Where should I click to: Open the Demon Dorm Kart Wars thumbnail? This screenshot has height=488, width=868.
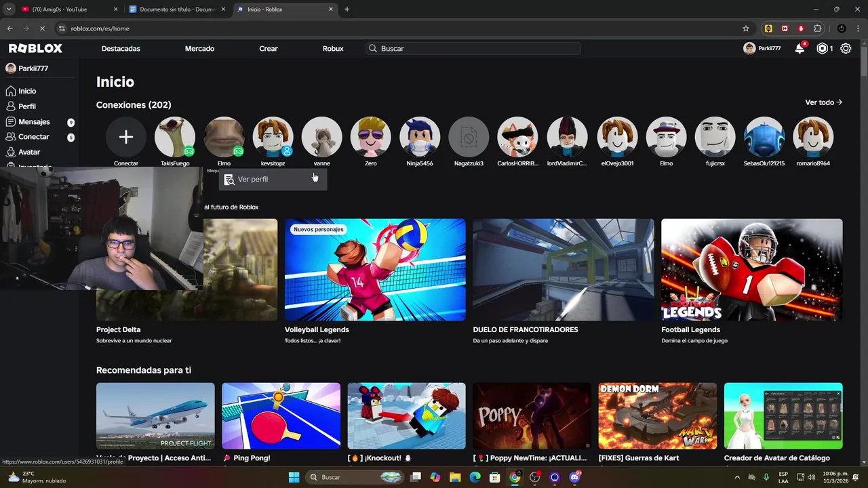coord(657,415)
